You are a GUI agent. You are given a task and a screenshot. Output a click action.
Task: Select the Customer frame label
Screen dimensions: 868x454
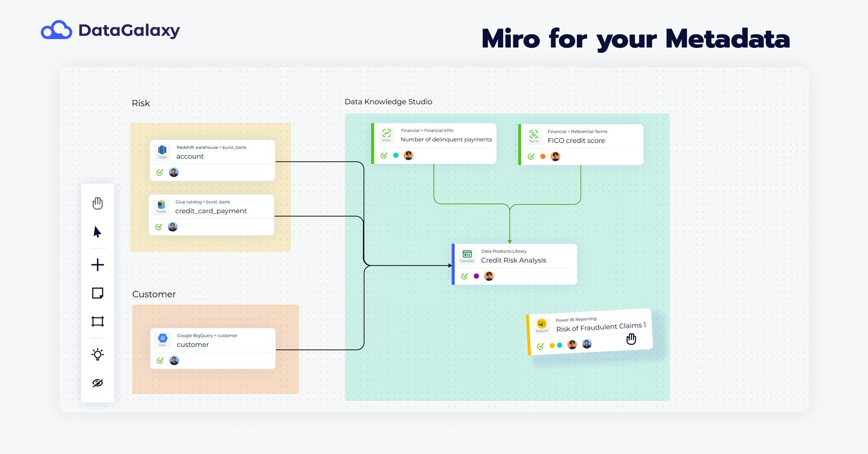coord(154,294)
